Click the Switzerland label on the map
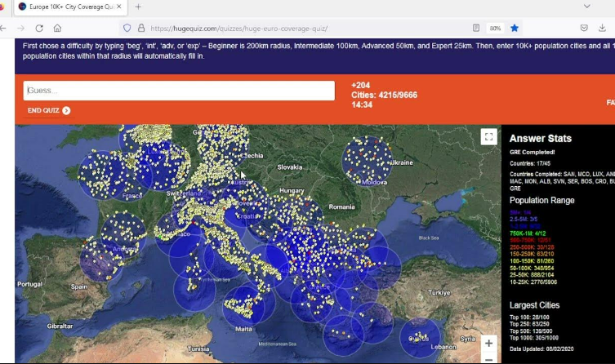The width and height of the screenshot is (615, 364). (x=183, y=193)
